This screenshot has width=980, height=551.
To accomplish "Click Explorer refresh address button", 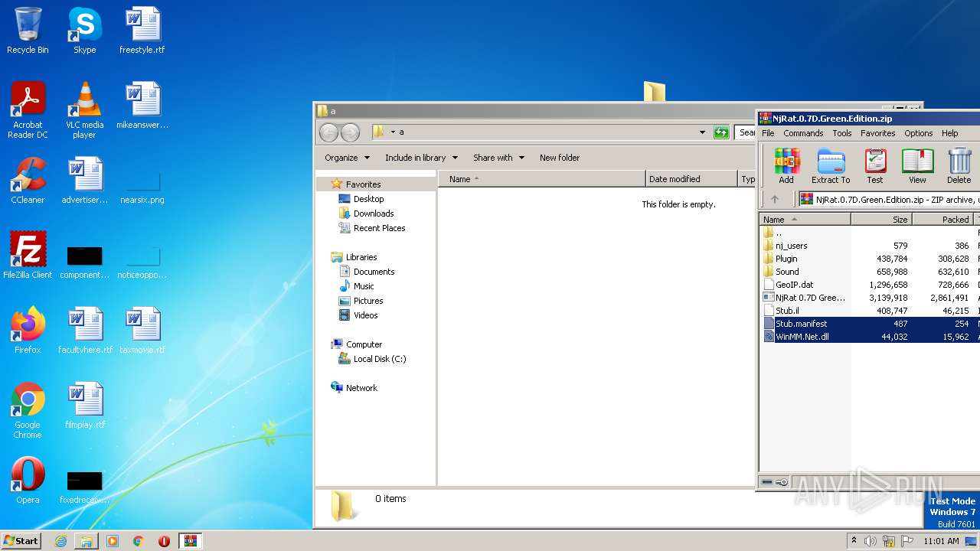I will [x=721, y=132].
